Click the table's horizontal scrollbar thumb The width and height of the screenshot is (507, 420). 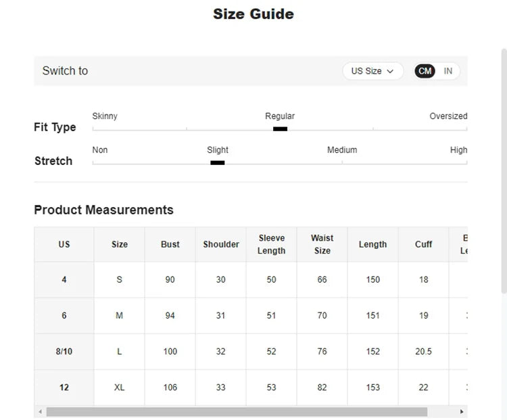click(237, 412)
